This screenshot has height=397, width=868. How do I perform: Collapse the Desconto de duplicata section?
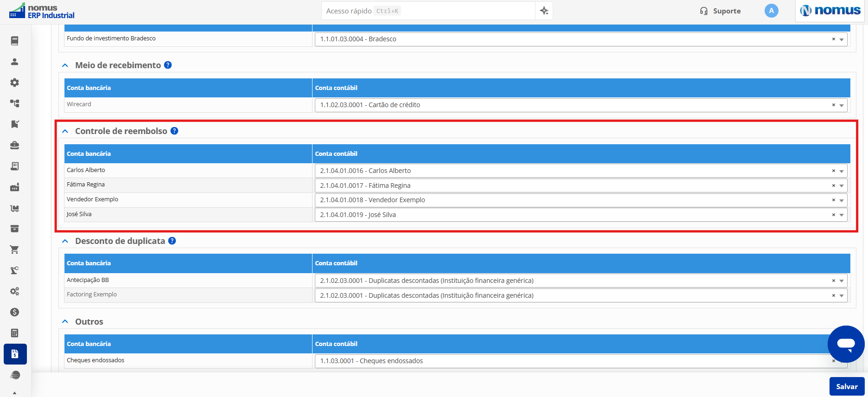click(x=65, y=241)
